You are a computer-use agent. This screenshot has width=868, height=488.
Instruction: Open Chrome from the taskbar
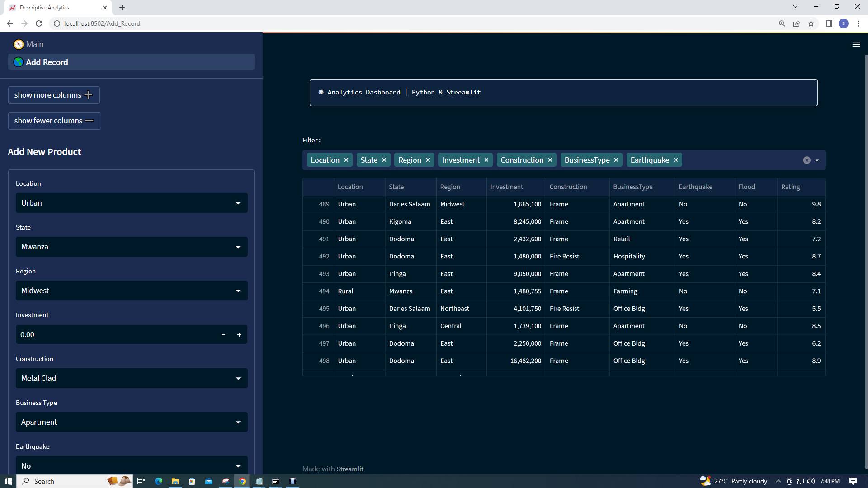[x=242, y=481]
